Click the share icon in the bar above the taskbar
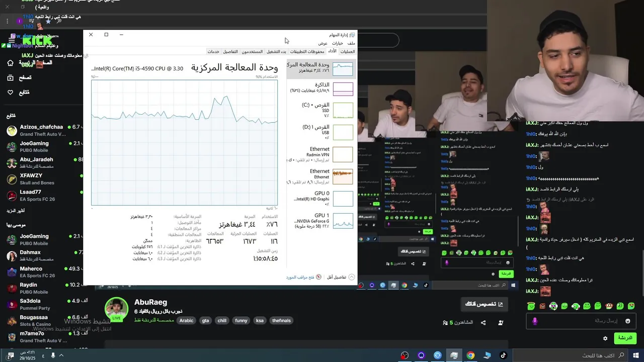 (483, 322)
